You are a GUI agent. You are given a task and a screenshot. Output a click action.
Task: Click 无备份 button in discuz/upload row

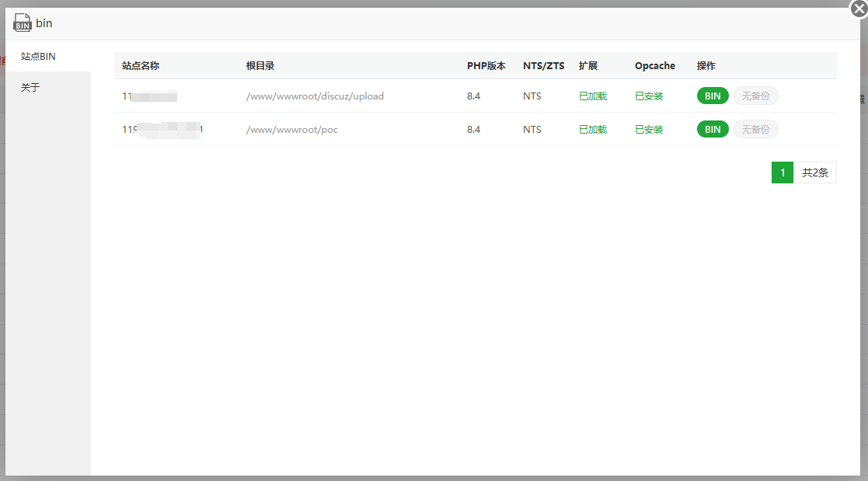pyautogui.click(x=755, y=96)
